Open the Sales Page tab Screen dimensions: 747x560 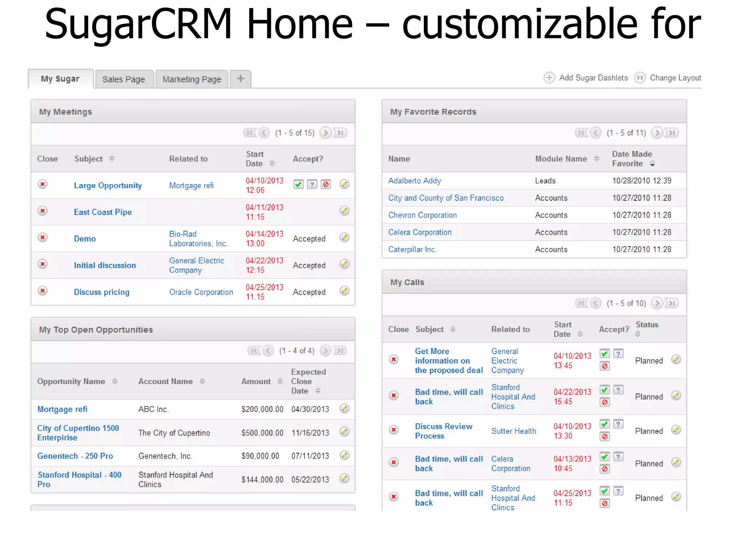124,79
